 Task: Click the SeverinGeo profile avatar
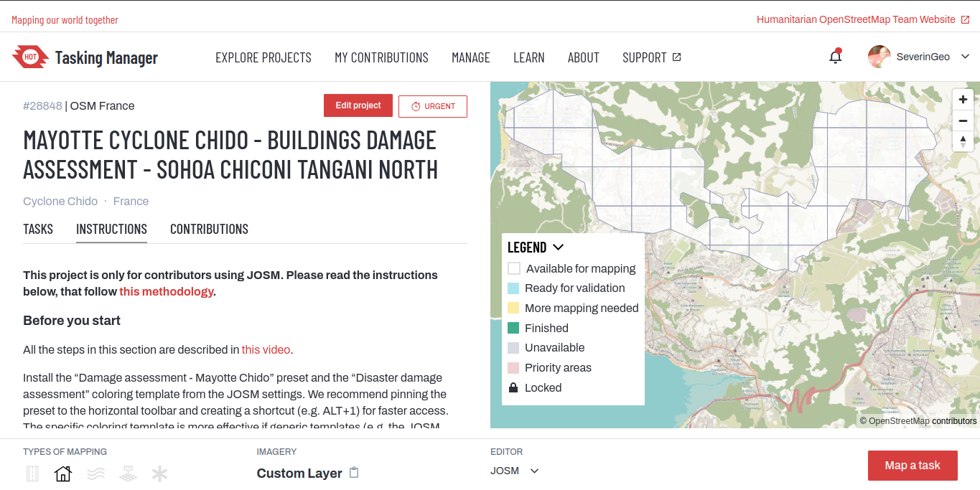879,57
